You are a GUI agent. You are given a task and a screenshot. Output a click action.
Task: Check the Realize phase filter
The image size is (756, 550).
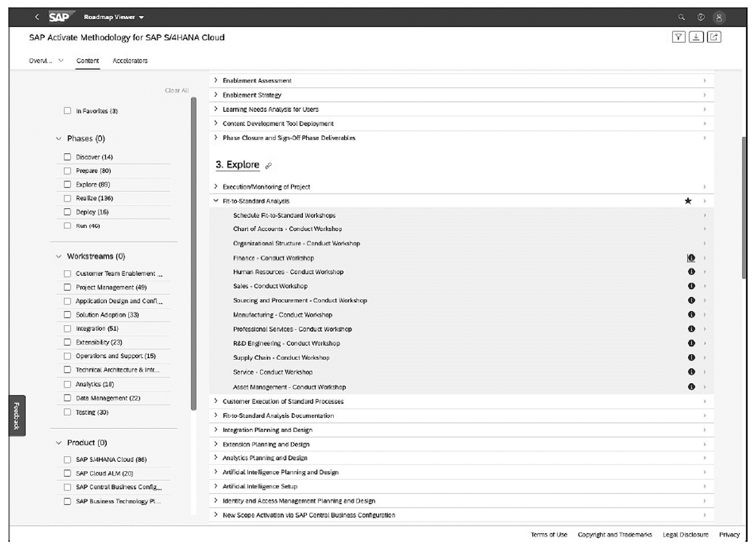[67, 198]
